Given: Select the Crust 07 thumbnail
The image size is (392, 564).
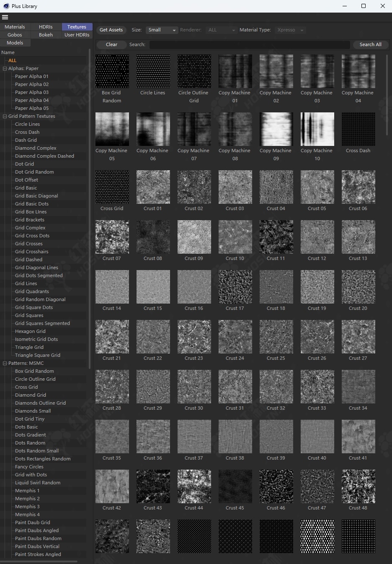Looking at the screenshot, I should [112, 237].
